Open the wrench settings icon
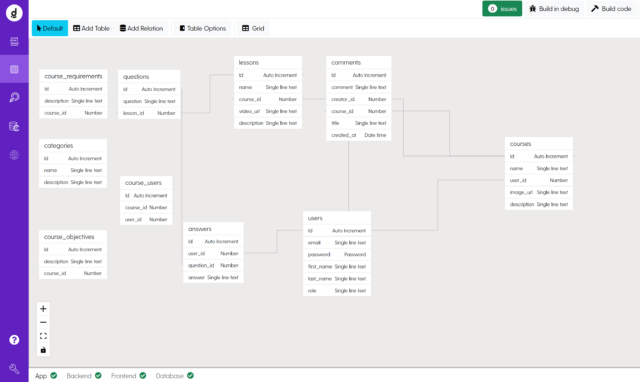This screenshot has height=382, width=640. click(x=14, y=369)
